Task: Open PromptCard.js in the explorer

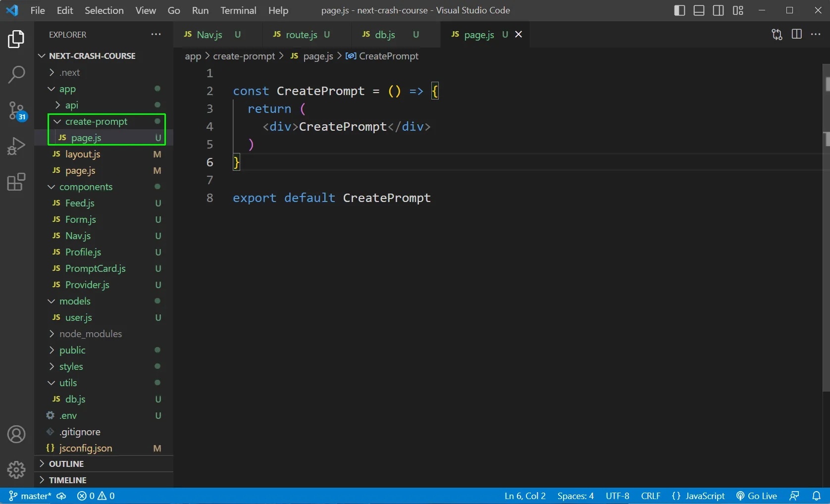Action: (104, 268)
